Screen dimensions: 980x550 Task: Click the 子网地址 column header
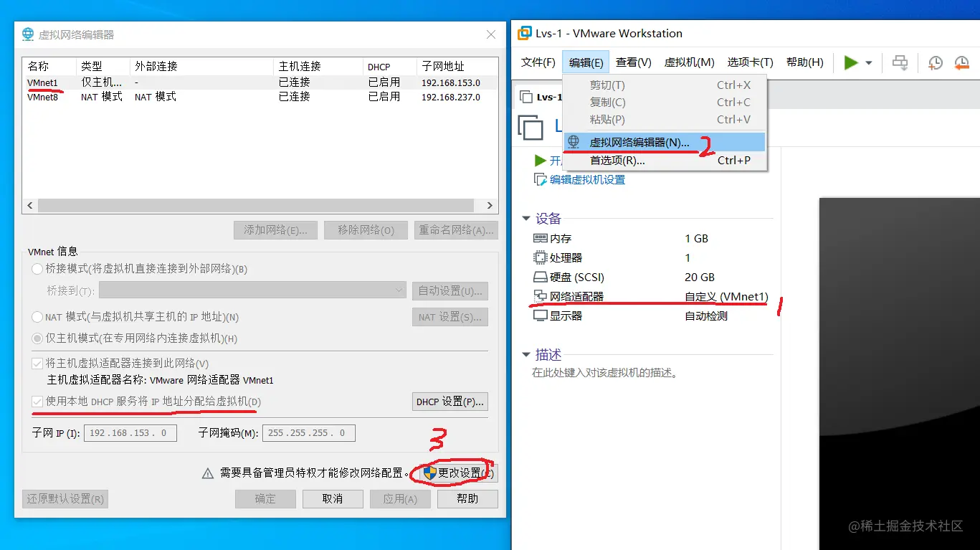(x=457, y=67)
